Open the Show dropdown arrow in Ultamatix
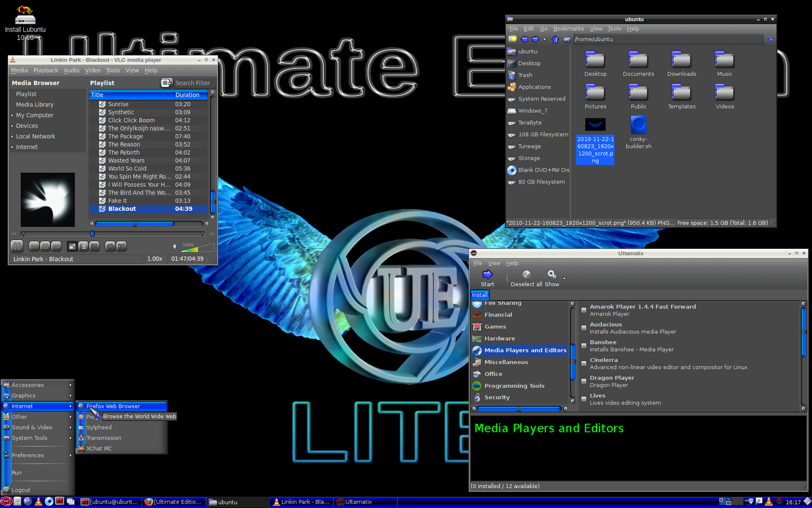Image resolution: width=812 pixels, height=508 pixels. 564,278
